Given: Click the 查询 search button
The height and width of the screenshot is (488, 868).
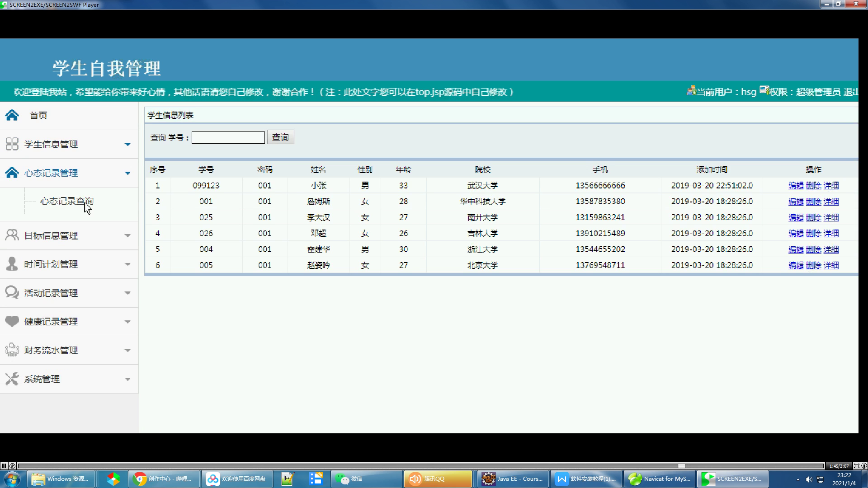Looking at the screenshot, I should tap(280, 137).
